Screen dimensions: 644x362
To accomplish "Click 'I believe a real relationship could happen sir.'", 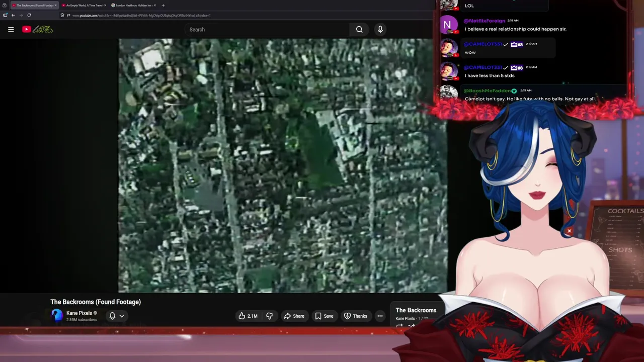I will click(516, 29).
